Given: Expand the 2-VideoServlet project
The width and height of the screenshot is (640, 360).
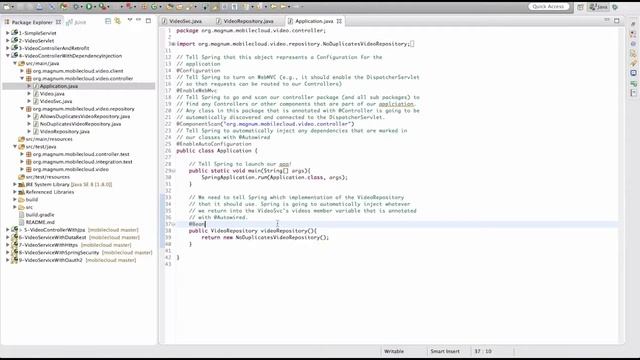Looking at the screenshot, I should (7, 41).
